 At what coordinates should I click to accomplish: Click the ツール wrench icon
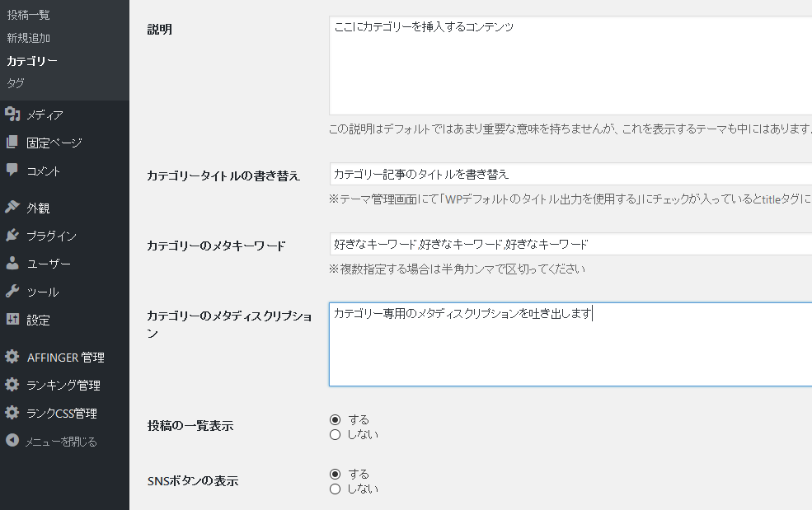click(x=12, y=291)
